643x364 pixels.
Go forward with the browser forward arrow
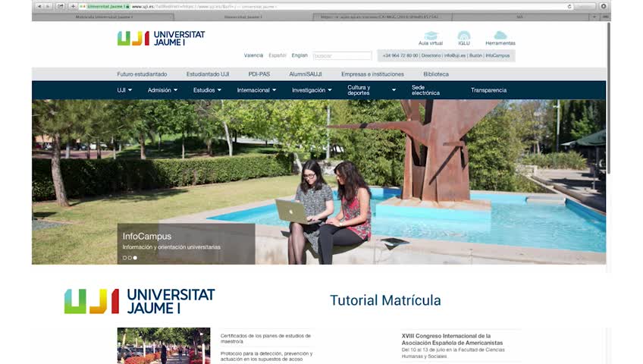pyautogui.click(x=48, y=7)
